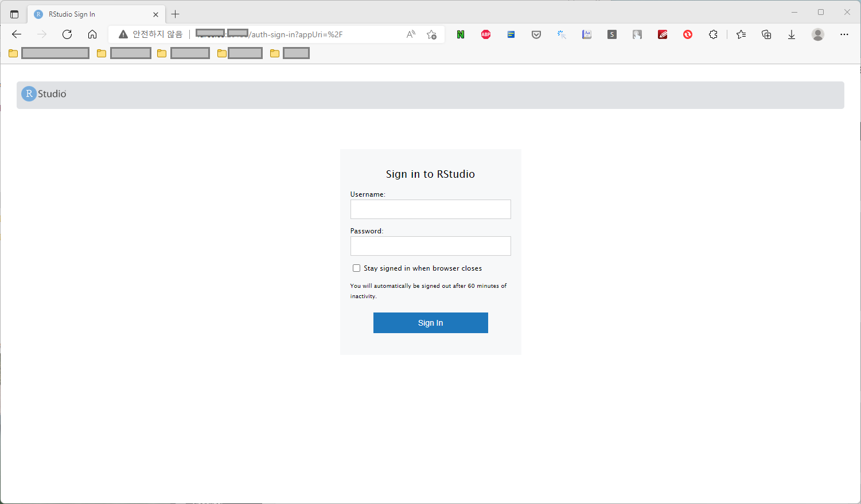Click the 60 minutes inactivity notice text
The width and height of the screenshot is (861, 504).
pos(428,291)
